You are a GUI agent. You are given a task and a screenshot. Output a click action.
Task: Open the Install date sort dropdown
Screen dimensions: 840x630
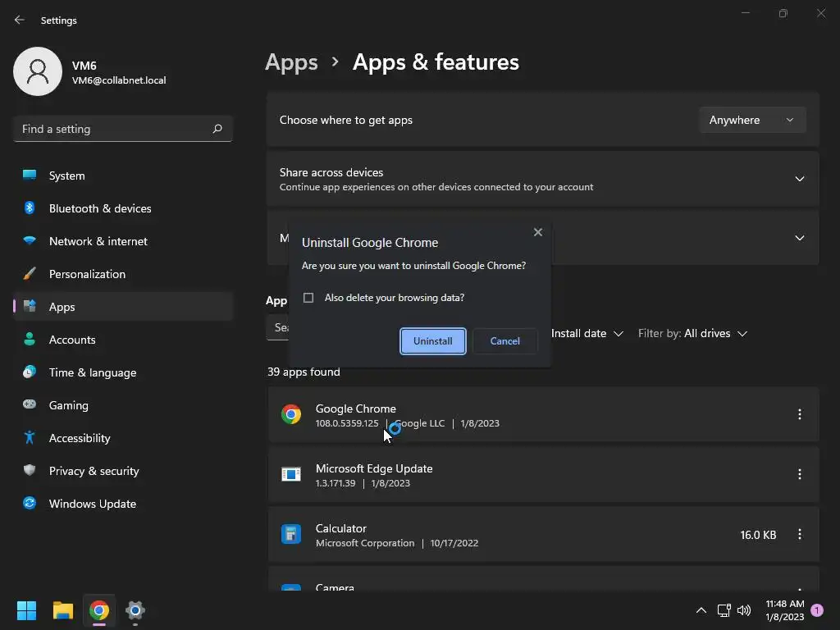pyautogui.click(x=587, y=333)
